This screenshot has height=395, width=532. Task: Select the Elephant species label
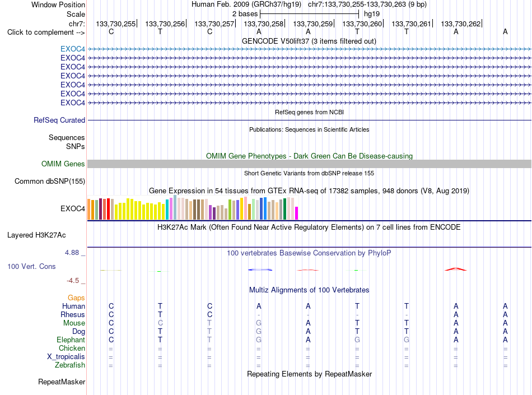coord(71,340)
